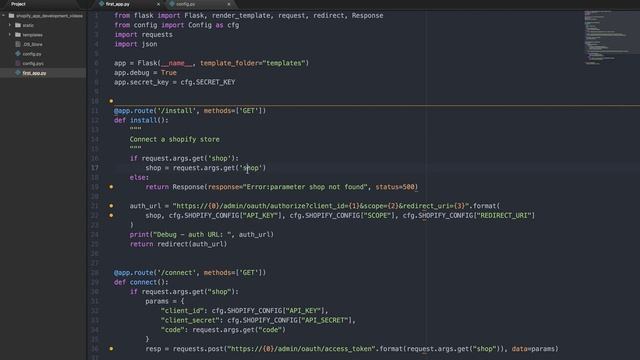Click 'requests.post' on line 36
640x360 pixels.
[x=198, y=349]
